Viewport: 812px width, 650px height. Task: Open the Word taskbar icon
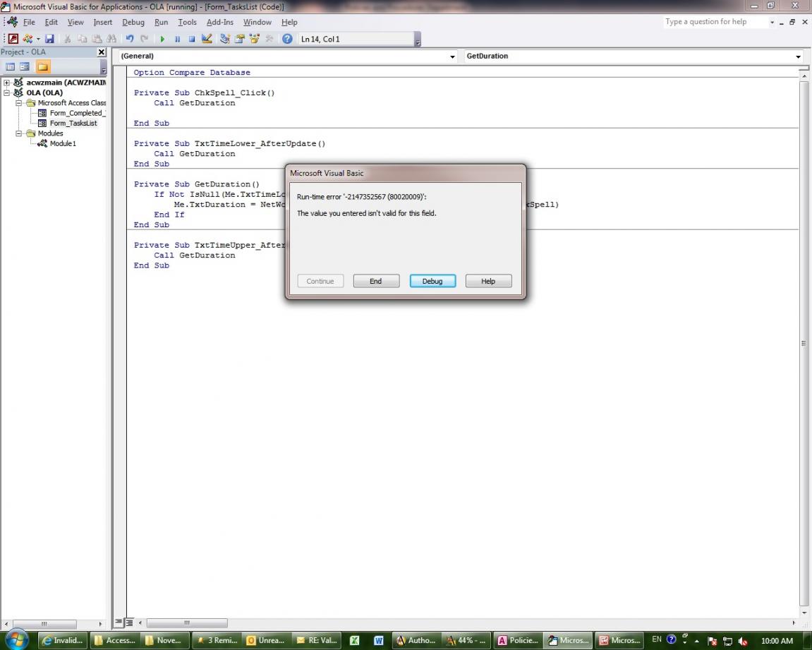click(x=379, y=640)
